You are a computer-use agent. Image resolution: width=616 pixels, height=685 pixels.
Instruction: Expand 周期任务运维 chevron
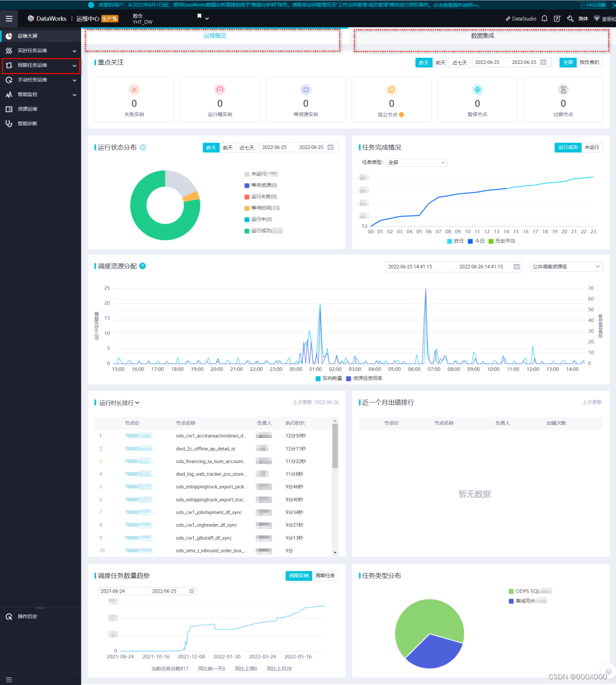point(75,66)
